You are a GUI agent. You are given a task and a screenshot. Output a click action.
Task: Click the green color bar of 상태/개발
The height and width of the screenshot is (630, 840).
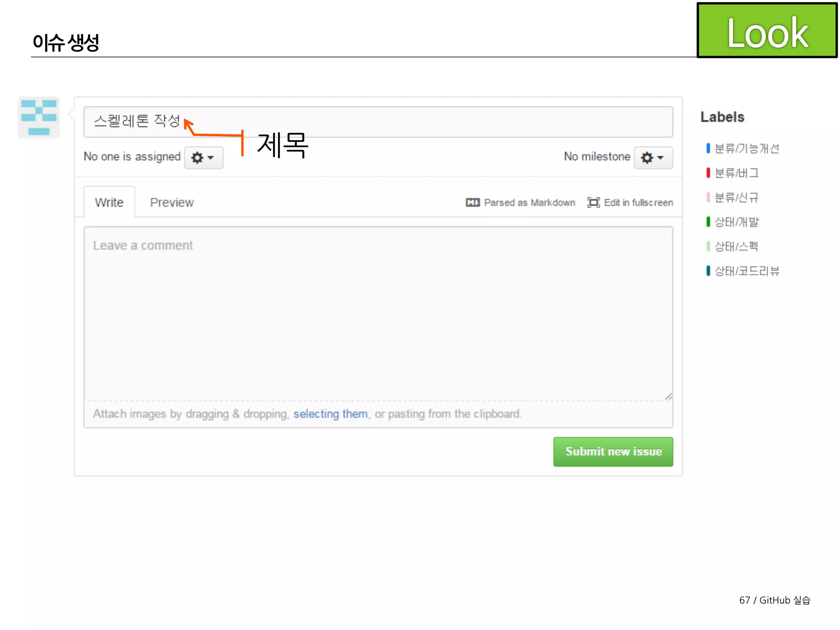tap(708, 222)
